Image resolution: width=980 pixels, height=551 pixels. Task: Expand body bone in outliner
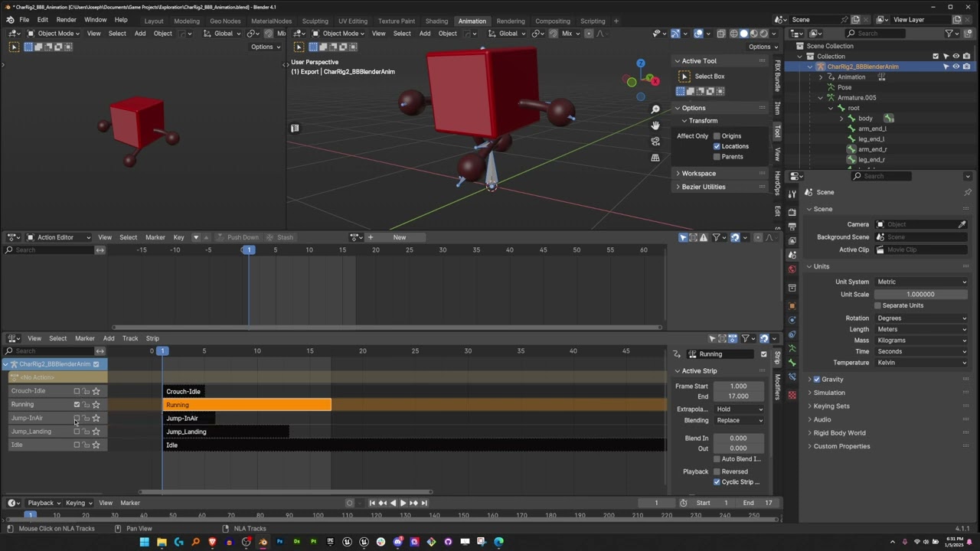pyautogui.click(x=841, y=119)
